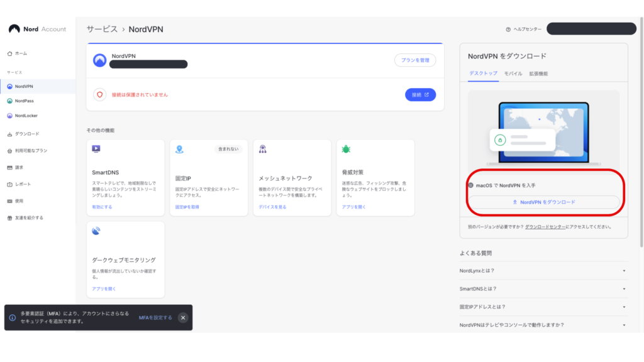
Task: Click the blue 接続 button
Action: coord(420,95)
